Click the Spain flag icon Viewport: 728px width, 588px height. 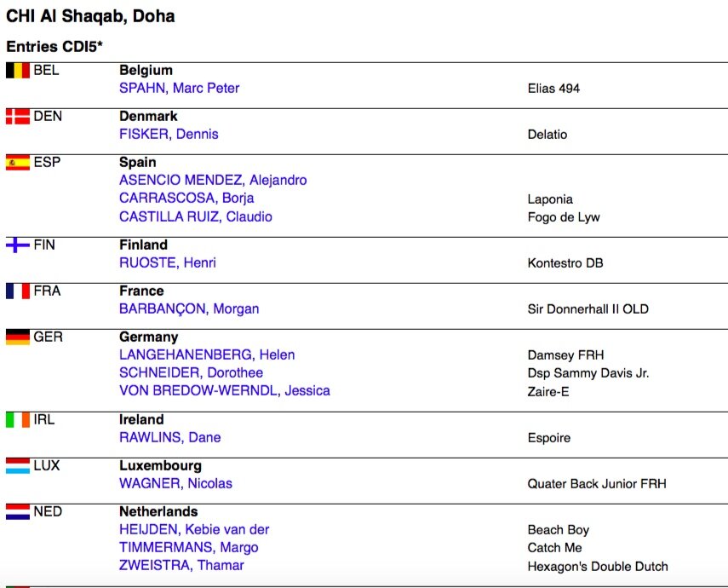pos(18,162)
